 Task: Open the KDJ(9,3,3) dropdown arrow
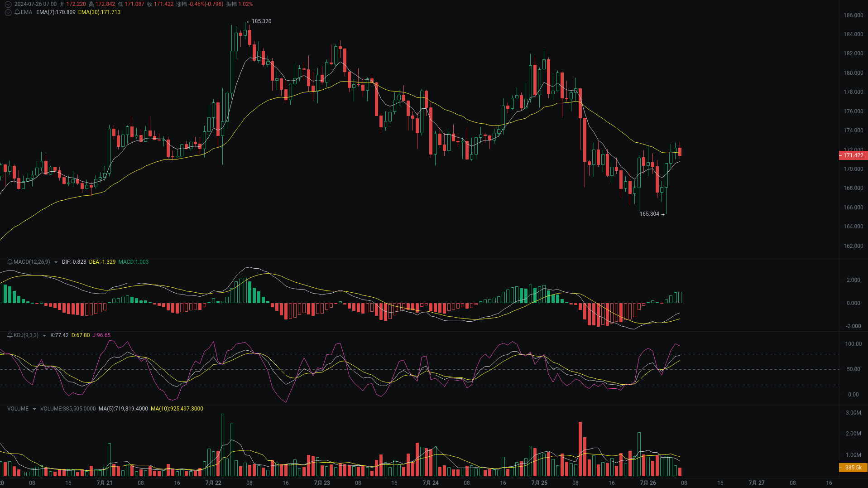(x=44, y=335)
